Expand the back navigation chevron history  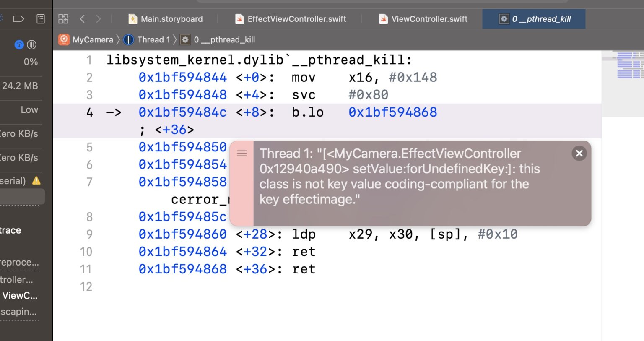[82, 18]
